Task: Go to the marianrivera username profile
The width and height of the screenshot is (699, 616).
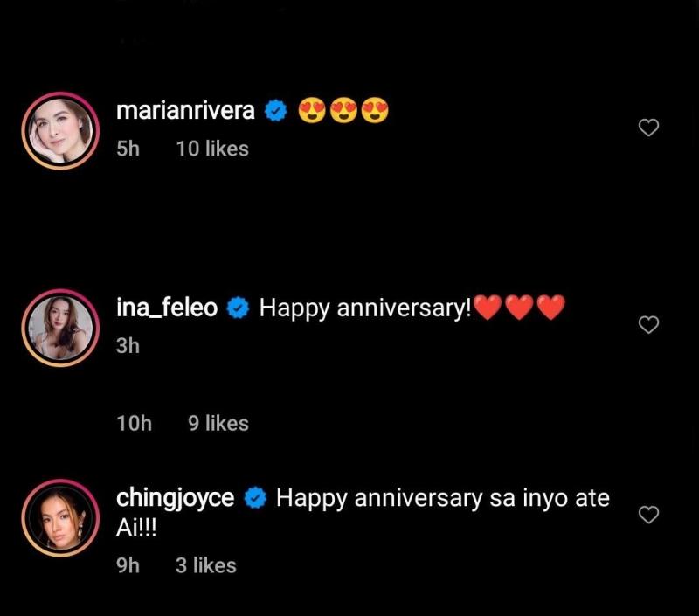Action: 185,111
